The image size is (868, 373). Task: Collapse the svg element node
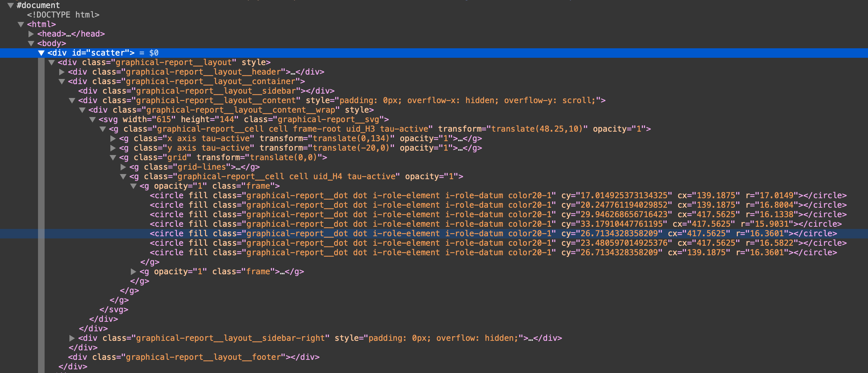tap(92, 119)
